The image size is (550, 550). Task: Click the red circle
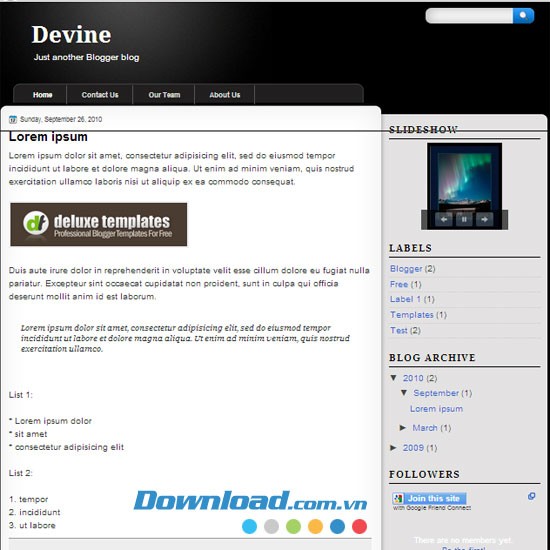tap(360, 526)
